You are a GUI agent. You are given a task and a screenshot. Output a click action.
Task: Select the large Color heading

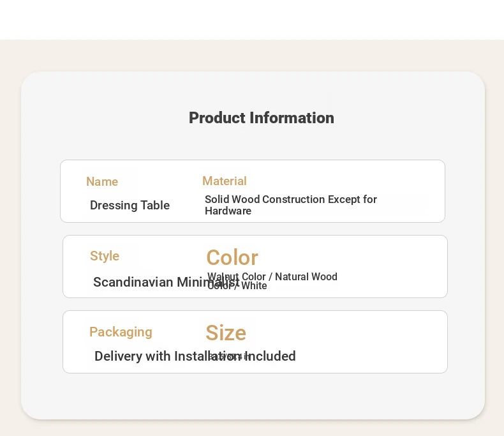click(x=232, y=257)
